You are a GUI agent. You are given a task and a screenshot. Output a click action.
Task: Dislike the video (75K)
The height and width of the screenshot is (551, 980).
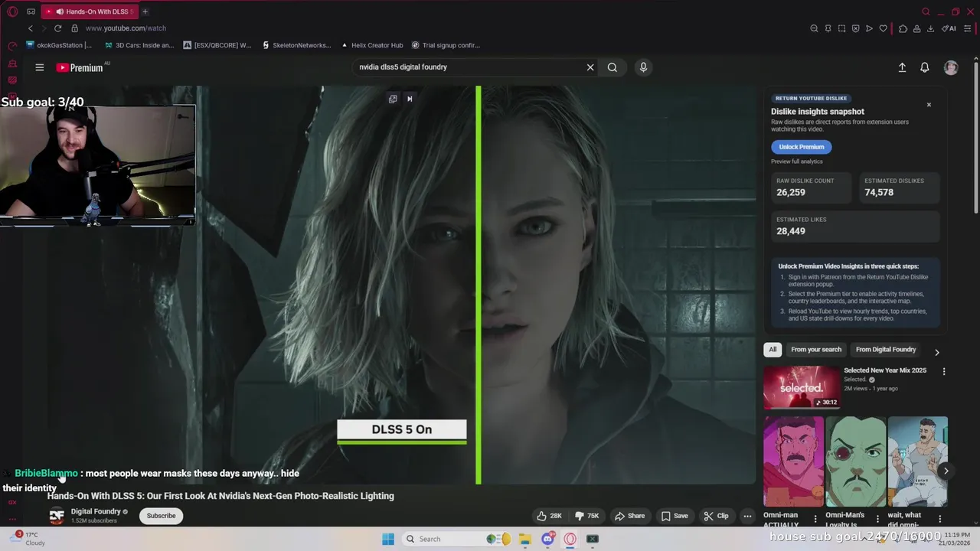[588, 516]
